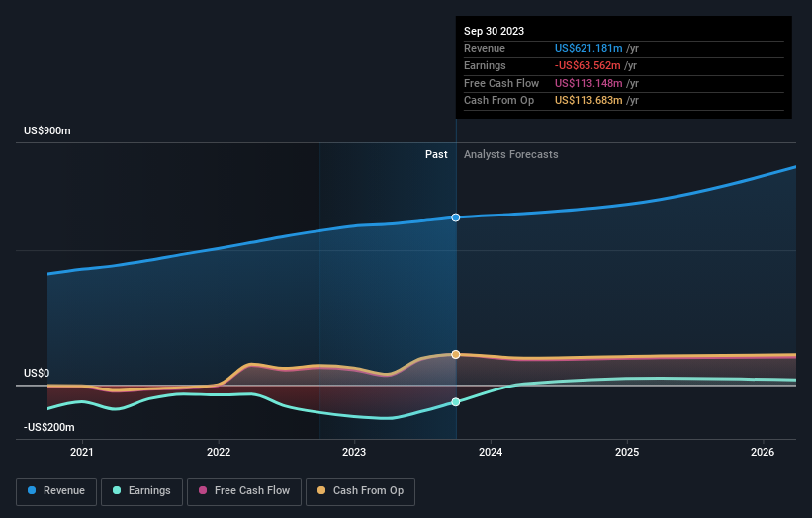The image size is (812, 518).
Task: Click the US$113.683m cash from op value
Action: tap(588, 101)
